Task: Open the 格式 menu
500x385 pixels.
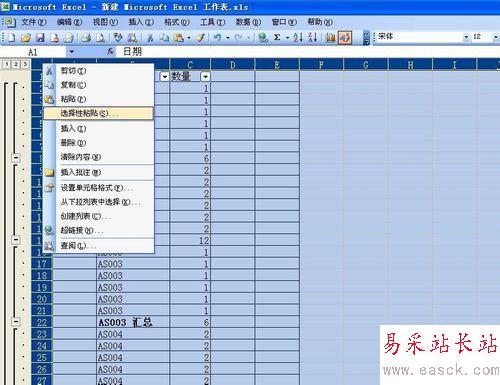Action: [177, 22]
